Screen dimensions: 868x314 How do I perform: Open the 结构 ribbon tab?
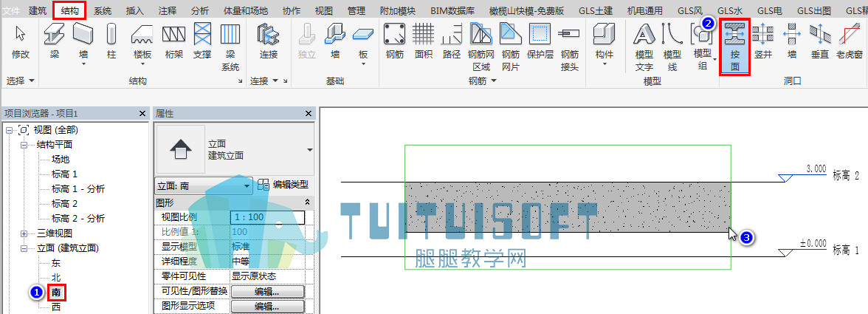pos(69,10)
